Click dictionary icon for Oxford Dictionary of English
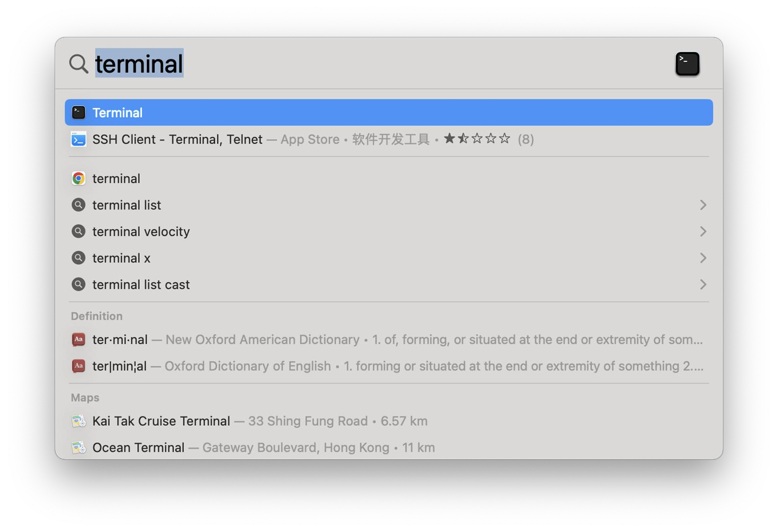 tap(79, 366)
